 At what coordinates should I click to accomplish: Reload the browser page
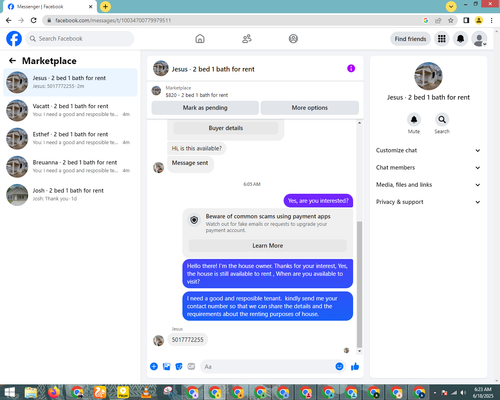click(34, 20)
